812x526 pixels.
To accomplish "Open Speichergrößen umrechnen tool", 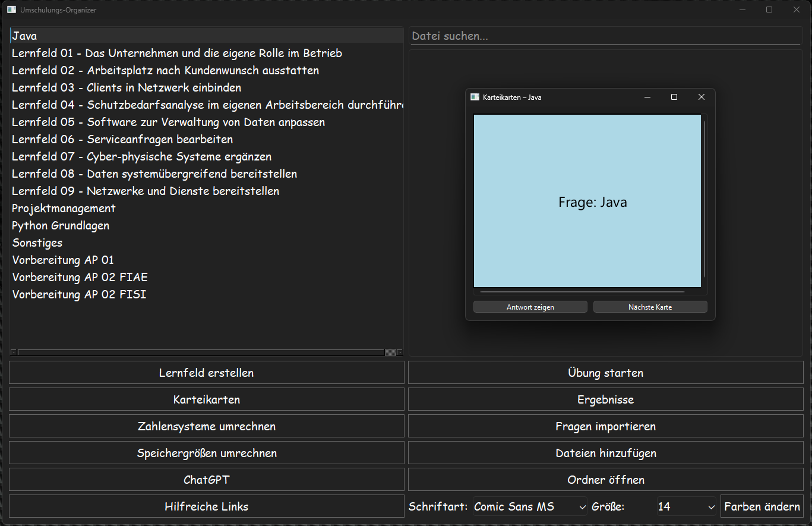I will [207, 453].
